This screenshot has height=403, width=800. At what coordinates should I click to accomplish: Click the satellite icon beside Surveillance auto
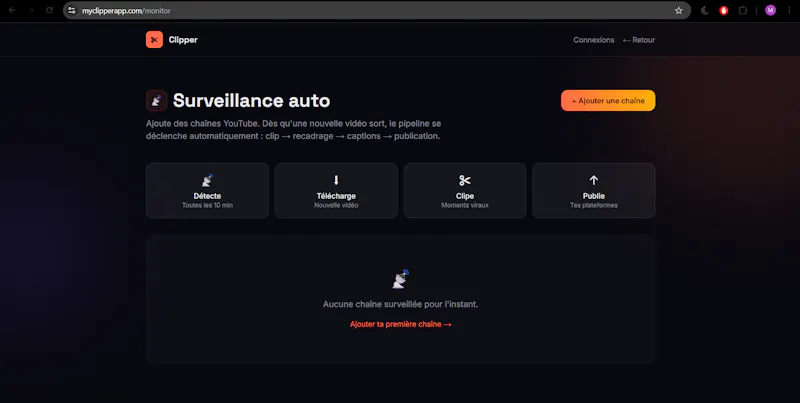click(x=157, y=100)
